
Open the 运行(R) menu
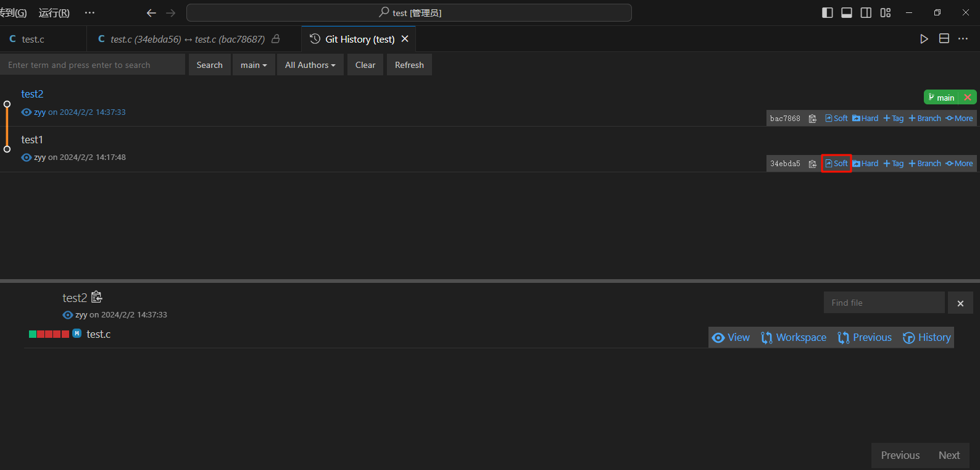[x=54, y=13]
